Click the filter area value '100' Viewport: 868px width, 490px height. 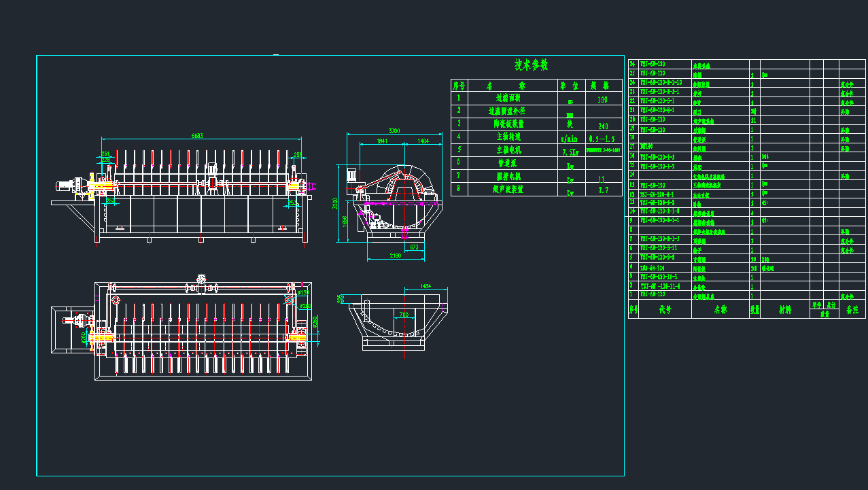602,99
